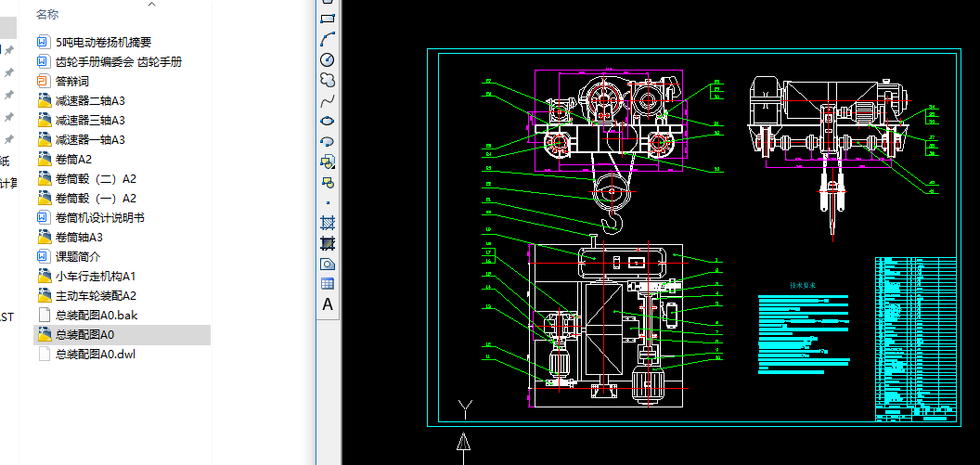980x465 pixels.
Task: Select the Region tool
Action: (x=328, y=264)
